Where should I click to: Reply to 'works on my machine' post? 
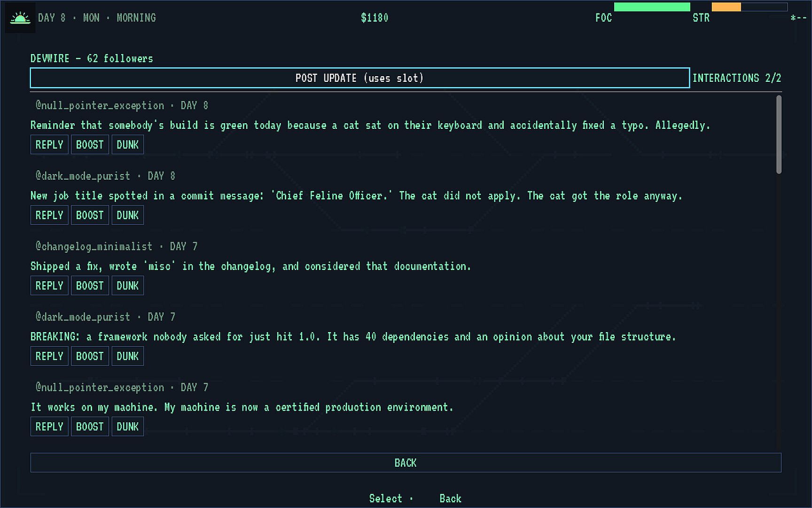[49, 427]
